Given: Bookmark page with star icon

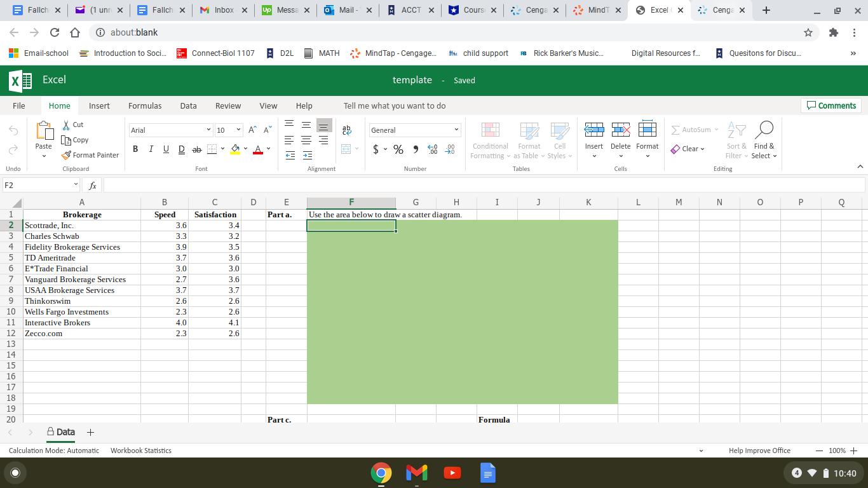Looking at the screenshot, I should 808,32.
